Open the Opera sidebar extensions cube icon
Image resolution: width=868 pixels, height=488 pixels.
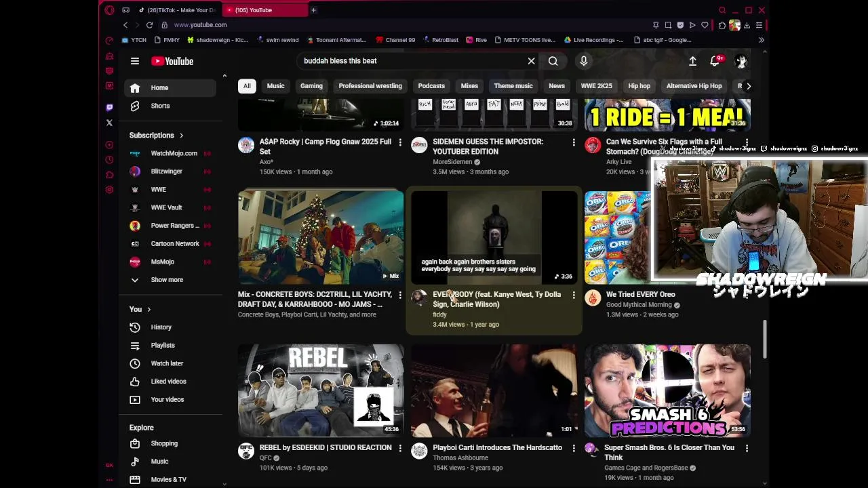click(x=109, y=174)
